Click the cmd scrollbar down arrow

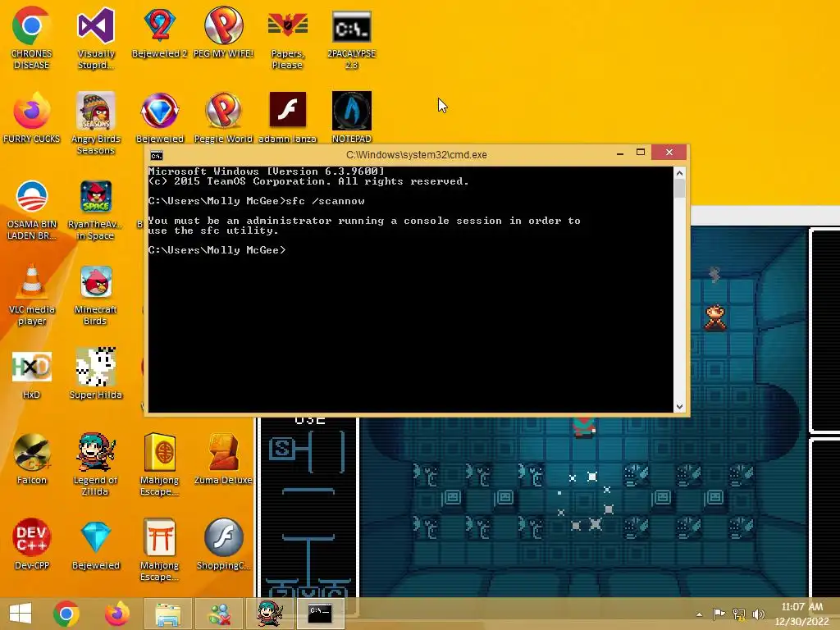[679, 407]
